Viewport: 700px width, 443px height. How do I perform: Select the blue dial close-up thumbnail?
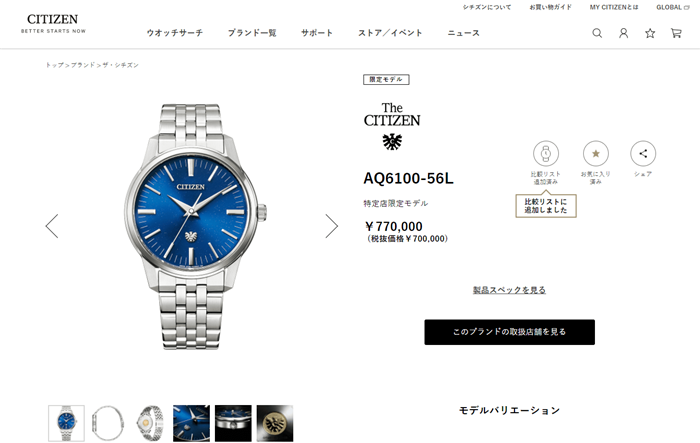(x=192, y=423)
